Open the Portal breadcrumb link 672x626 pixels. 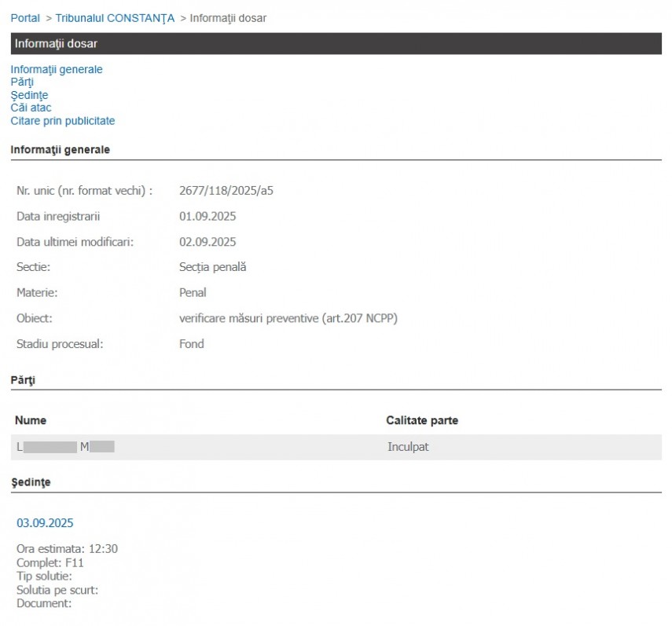point(25,18)
